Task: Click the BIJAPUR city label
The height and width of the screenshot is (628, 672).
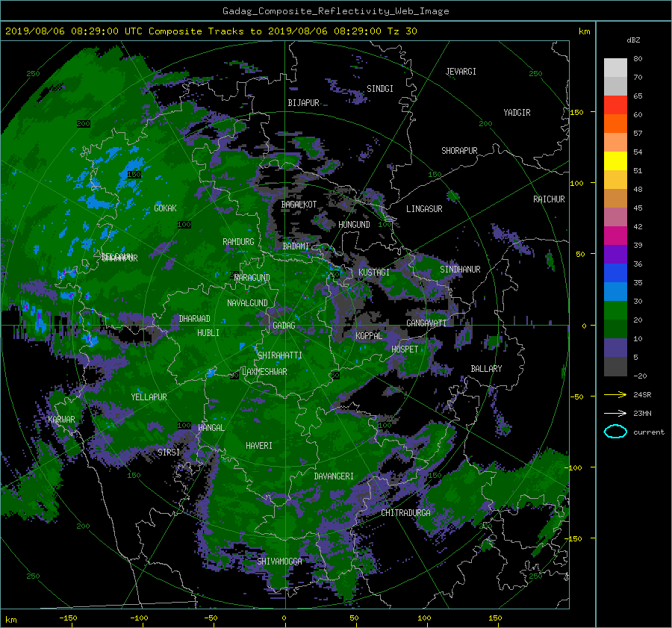Action: 303,103
